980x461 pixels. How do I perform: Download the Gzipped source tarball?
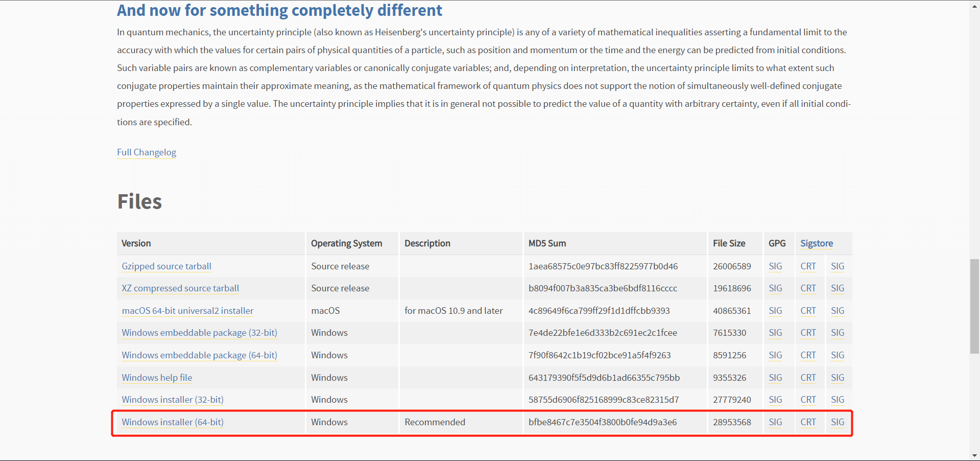tap(166, 266)
